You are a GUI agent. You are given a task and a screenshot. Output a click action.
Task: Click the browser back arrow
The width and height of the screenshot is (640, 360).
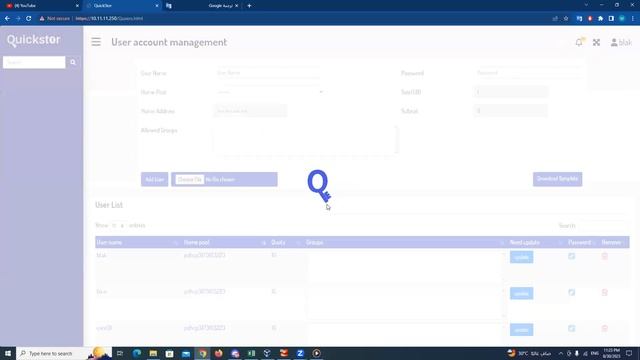click(7, 18)
